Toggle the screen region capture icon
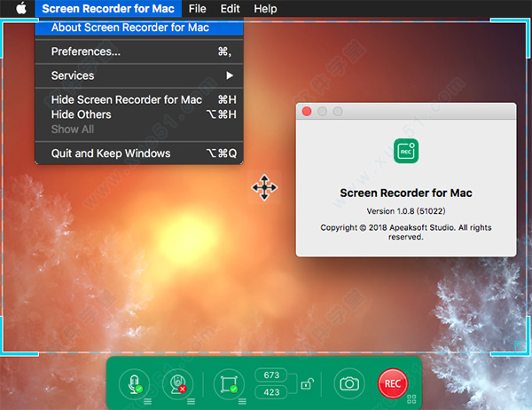The width and height of the screenshot is (532, 410). click(229, 384)
